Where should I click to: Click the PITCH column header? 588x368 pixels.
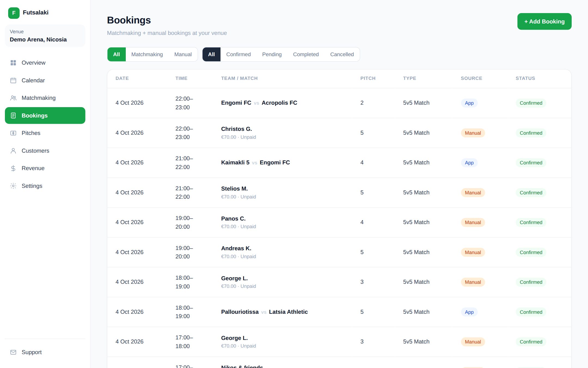point(368,79)
